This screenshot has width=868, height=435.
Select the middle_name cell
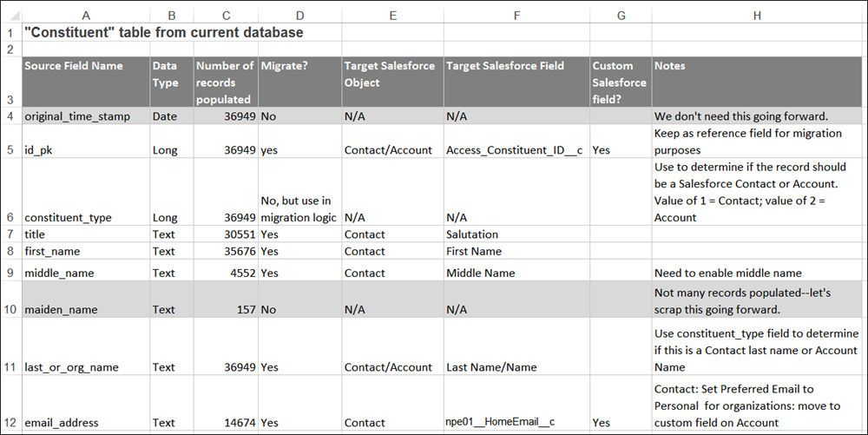pos(86,271)
